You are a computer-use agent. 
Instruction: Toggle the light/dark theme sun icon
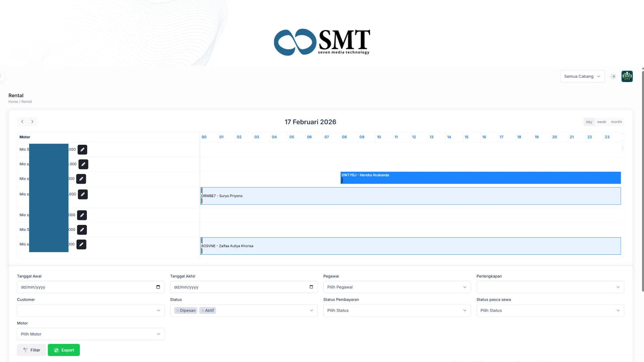tap(613, 76)
